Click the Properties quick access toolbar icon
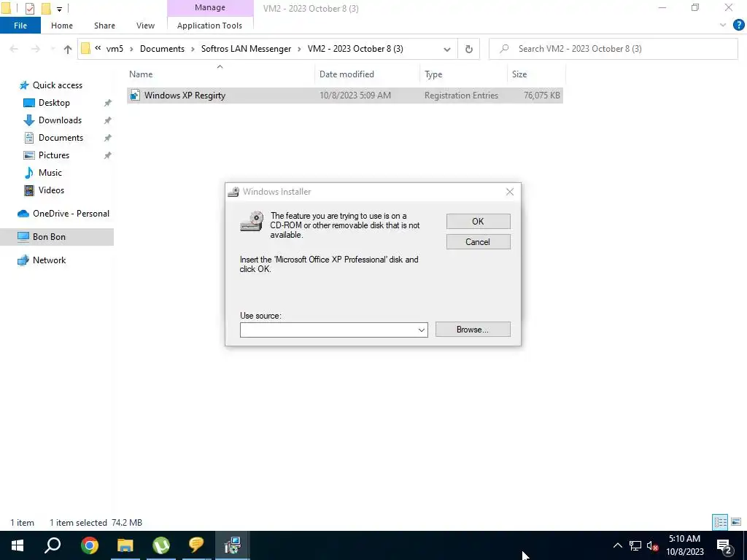Screen dimensions: 747x560 (x=30, y=8)
